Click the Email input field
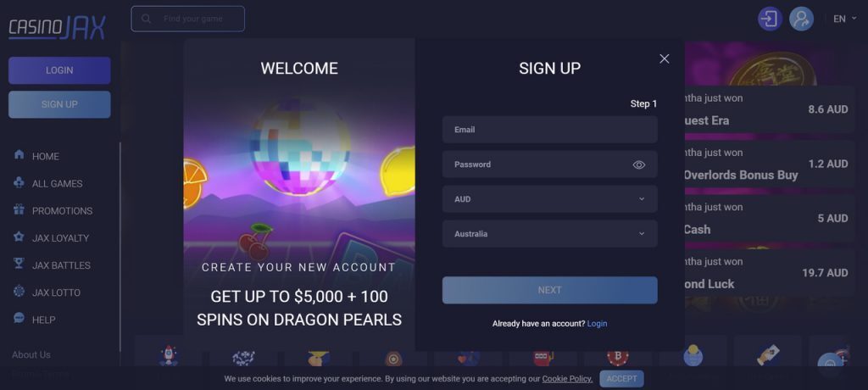 [549, 130]
